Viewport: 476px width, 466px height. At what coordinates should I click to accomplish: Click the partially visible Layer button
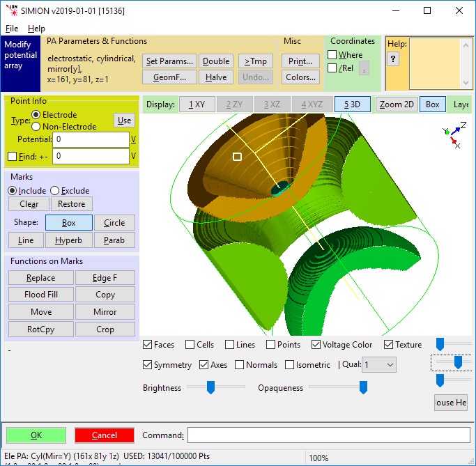[461, 104]
